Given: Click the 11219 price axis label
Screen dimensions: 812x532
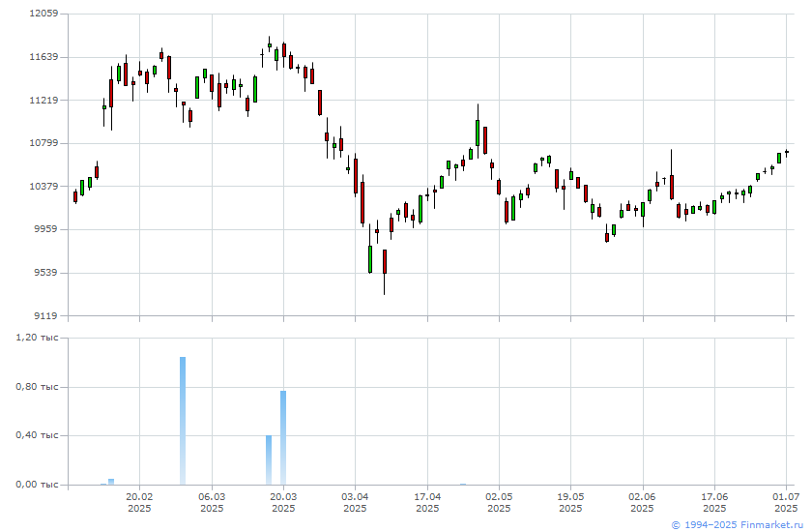Looking at the screenshot, I should click(x=43, y=100).
